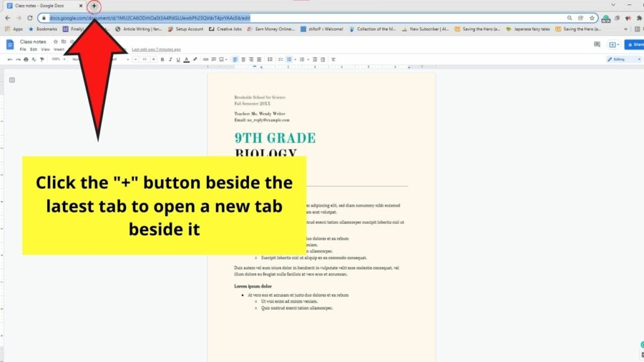This screenshot has height=362, width=644.
Task: Click the Add comment icon
Action: 213,59
